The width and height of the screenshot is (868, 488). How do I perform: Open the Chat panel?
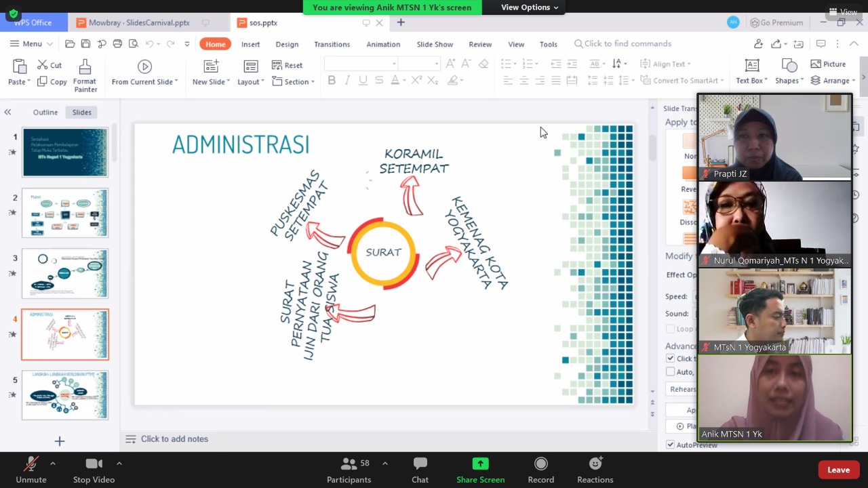click(x=420, y=464)
